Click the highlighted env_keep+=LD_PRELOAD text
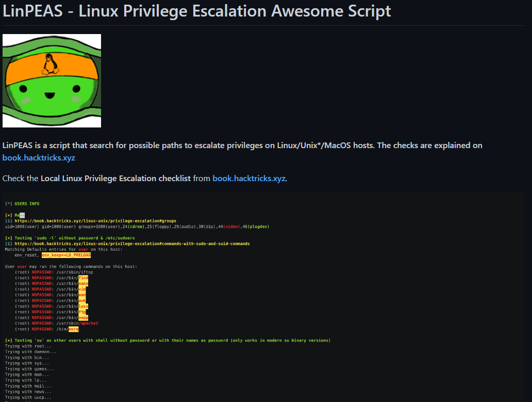This screenshot has width=532, height=402. pos(66,255)
